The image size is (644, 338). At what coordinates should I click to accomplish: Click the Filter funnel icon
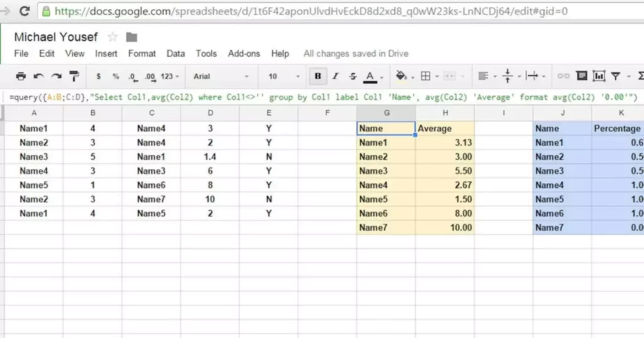[x=616, y=76]
